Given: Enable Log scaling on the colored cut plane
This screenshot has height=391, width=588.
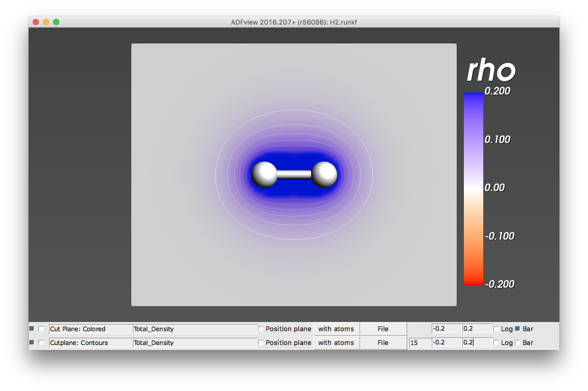Looking at the screenshot, I should (497, 329).
